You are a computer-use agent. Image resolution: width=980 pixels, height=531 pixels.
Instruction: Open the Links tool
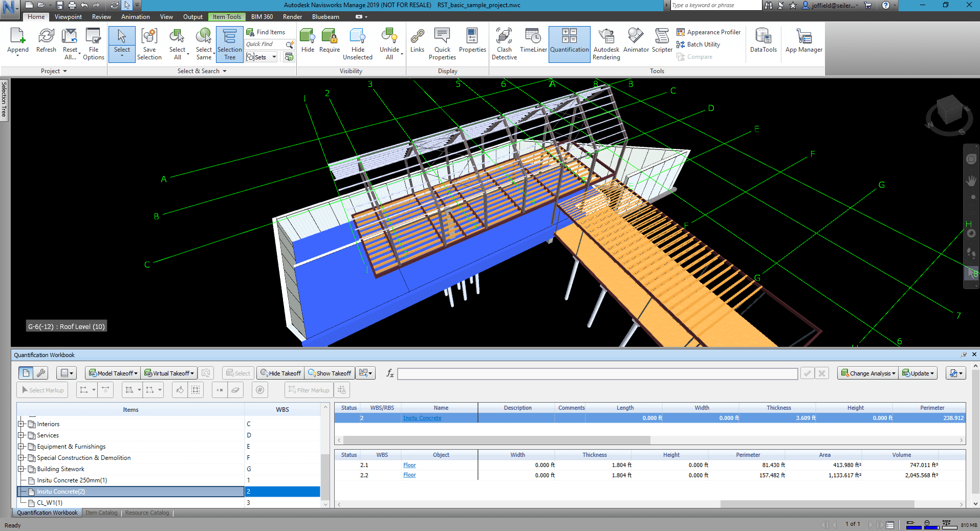click(417, 41)
